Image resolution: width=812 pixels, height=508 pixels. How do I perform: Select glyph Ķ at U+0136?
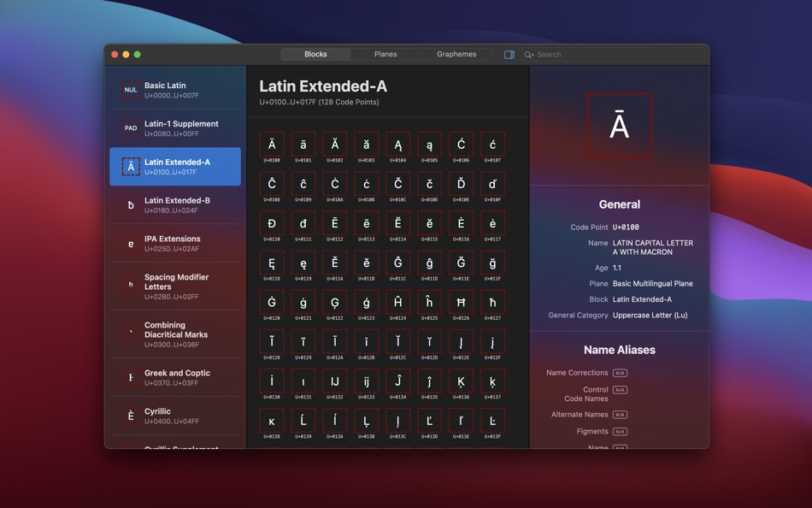pyautogui.click(x=461, y=381)
